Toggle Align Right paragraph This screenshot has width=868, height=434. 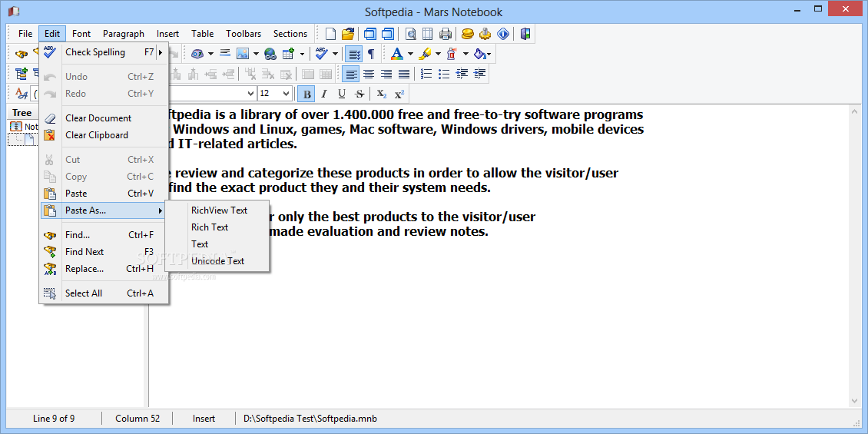tap(386, 74)
